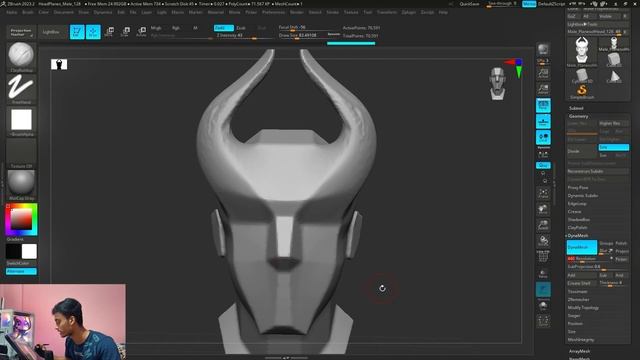
Task: Click the BPR render icon on right shelf
Action: click(543, 49)
